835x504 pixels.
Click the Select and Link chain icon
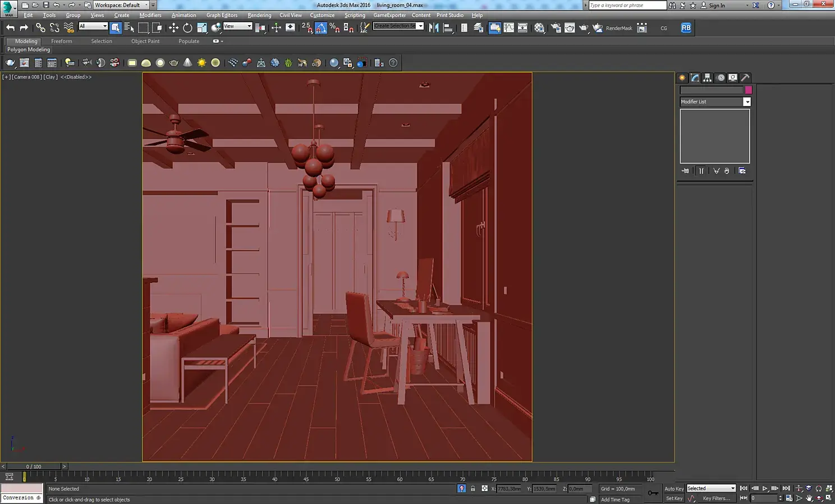pos(40,27)
